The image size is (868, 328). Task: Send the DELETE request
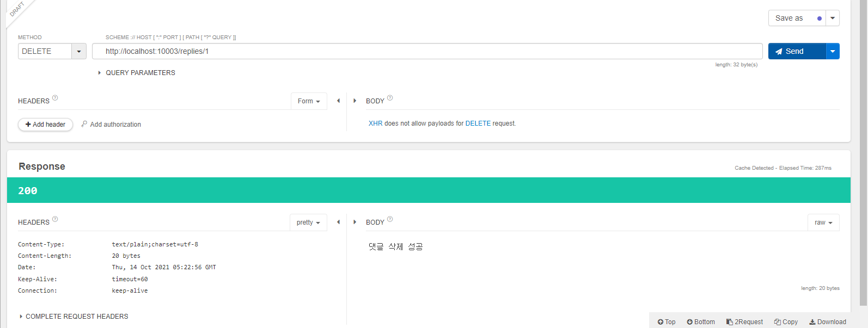click(x=797, y=51)
